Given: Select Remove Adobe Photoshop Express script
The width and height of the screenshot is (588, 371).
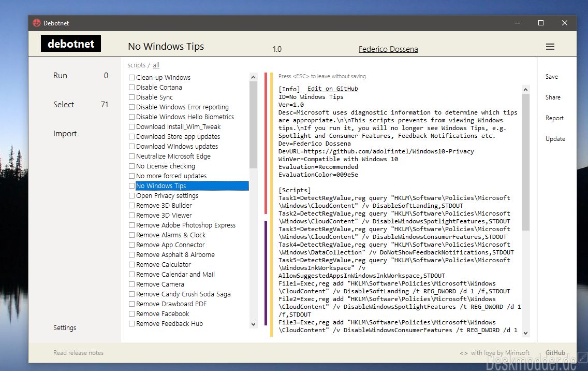Looking at the screenshot, I should (186, 225).
